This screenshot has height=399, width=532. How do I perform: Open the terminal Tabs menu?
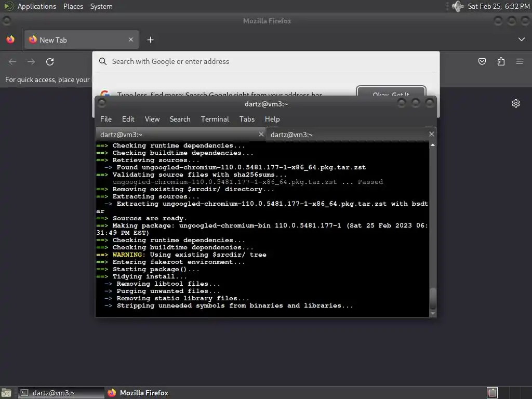pos(247,119)
